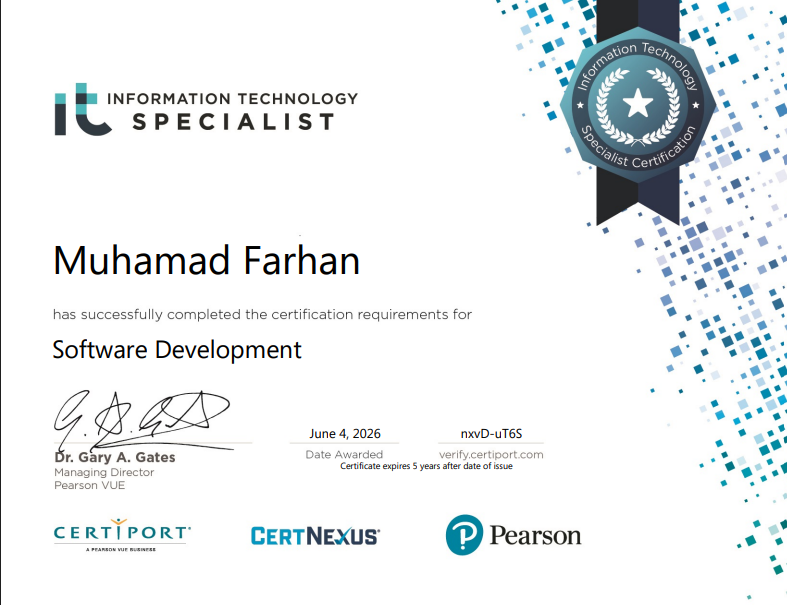
Task: Click 'has successfully completed the certification requirements for'
Action: 263,315
